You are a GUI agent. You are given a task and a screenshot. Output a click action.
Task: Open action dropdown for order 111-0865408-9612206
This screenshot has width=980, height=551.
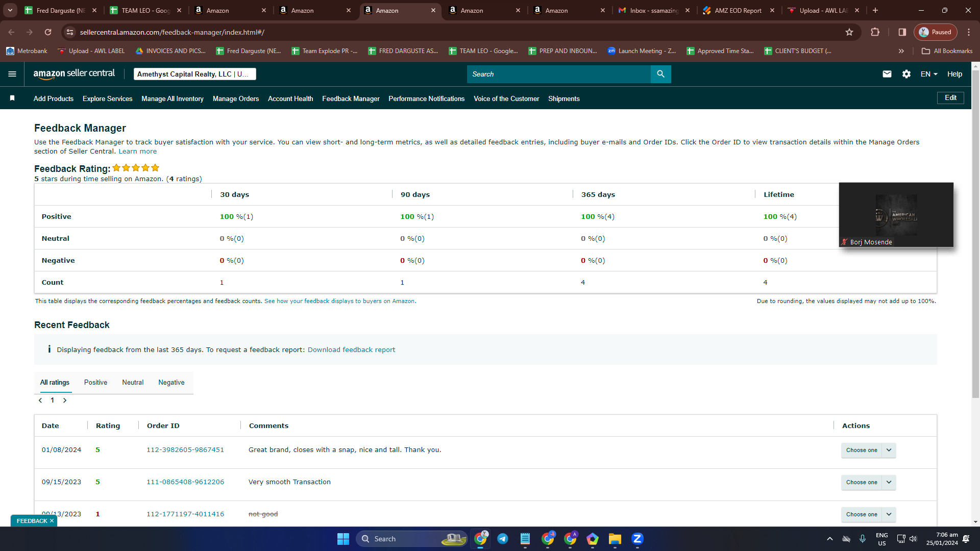click(889, 482)
